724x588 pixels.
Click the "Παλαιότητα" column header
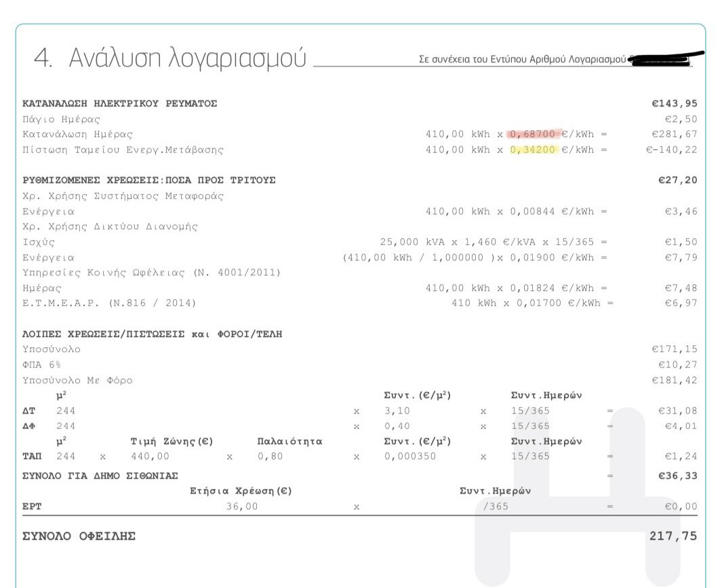click(x=289, y=442)
